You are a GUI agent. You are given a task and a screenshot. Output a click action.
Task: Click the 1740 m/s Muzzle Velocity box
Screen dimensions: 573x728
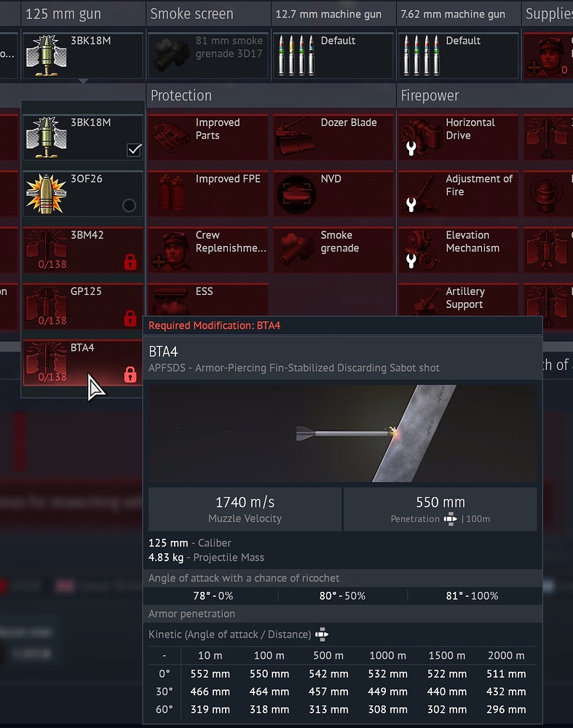coord(245,509)
